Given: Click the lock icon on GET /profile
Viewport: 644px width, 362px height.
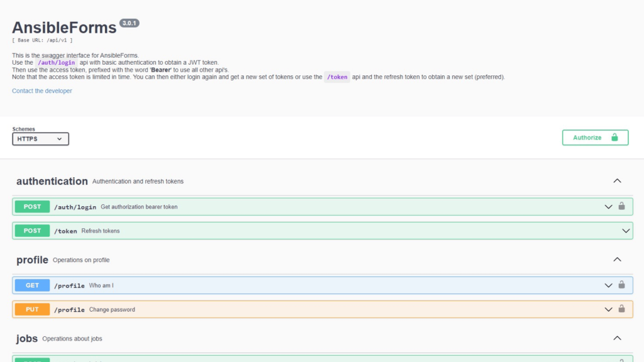Looking at the screenshot, I should (621, 285).
